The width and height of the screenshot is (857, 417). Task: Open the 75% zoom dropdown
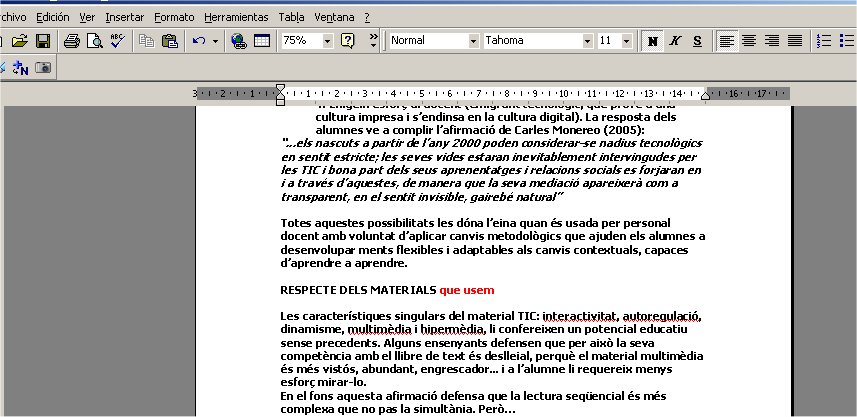[327, 41]
